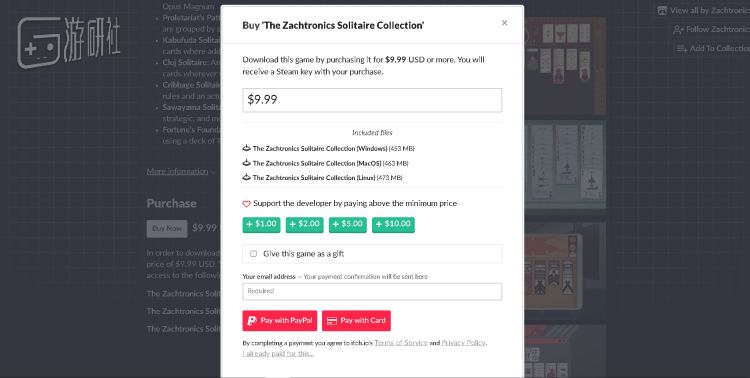
Task: Click the I already paid for this link
Action: click(278, 354)
